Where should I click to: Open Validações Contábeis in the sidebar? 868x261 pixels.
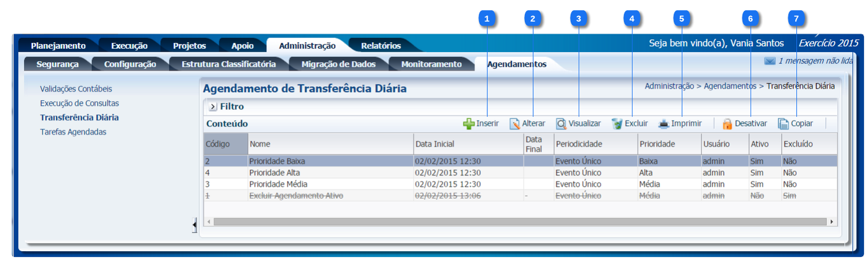point(76,89)
